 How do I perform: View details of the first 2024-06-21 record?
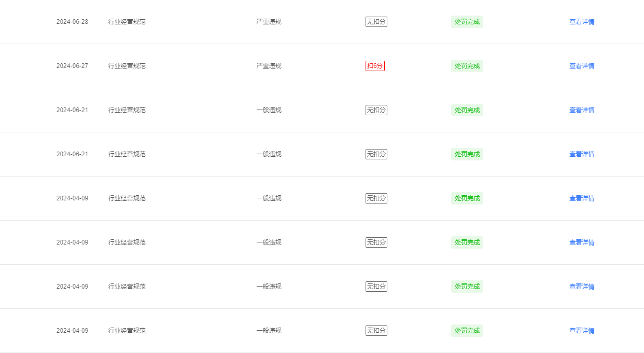(582, 110)
